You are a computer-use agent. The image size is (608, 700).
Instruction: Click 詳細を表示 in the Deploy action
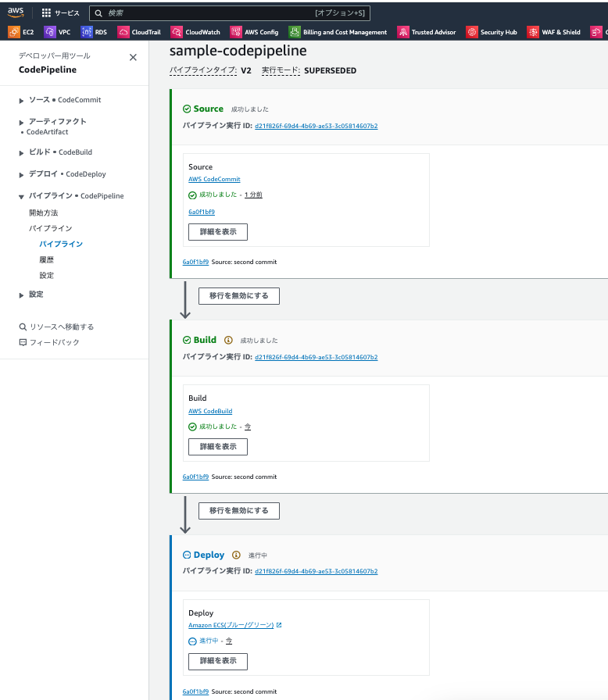218,661
